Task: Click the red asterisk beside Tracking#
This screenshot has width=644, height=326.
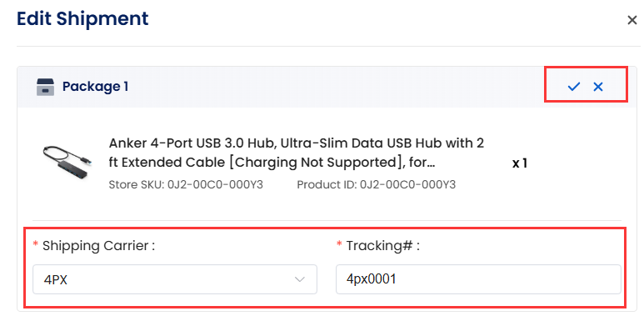Action: click(339, 243)
